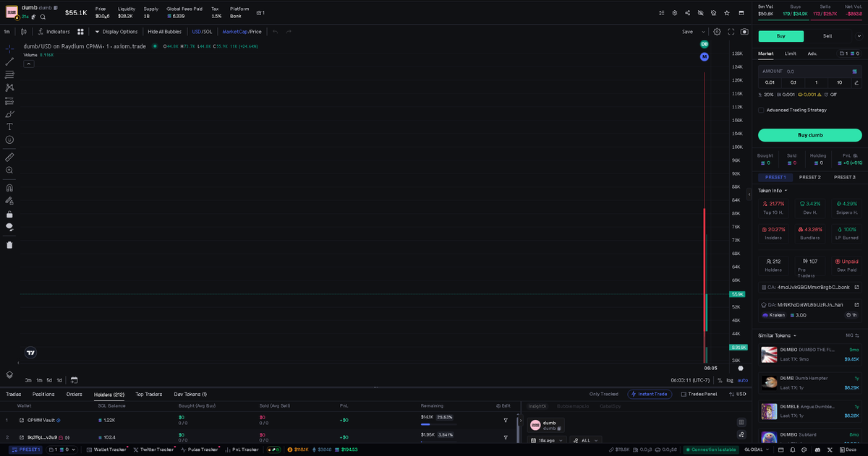Toggle MarketCap/Price chart mode
The height and width of the screenshot is (456, 868).
click(x=242, y=32)
